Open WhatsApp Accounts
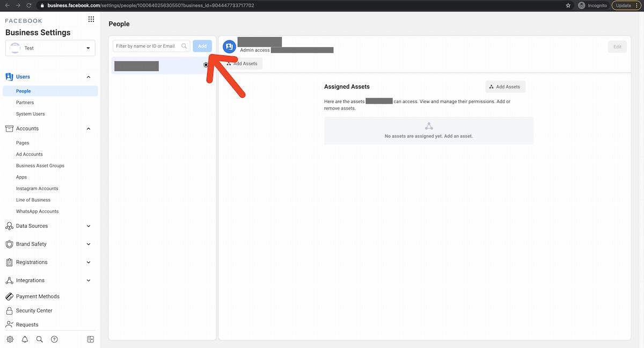 coord(37,211)
